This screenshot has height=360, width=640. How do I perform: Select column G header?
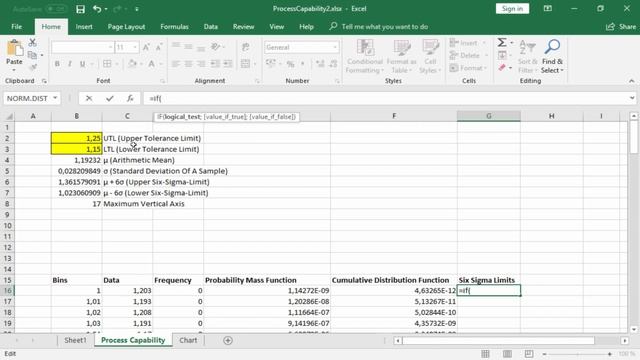[489, 116]
